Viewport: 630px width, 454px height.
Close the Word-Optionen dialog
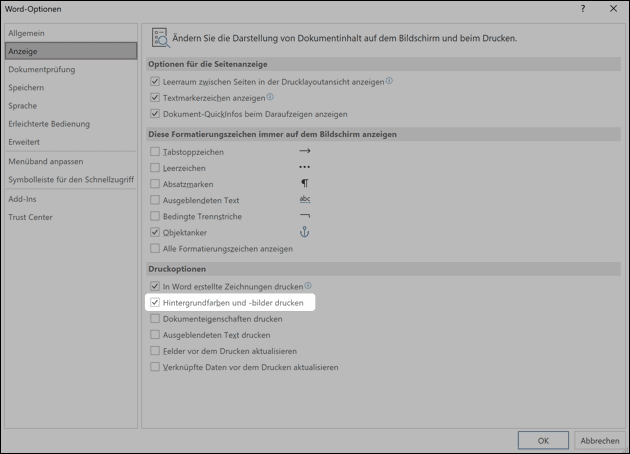coord(613,9)
